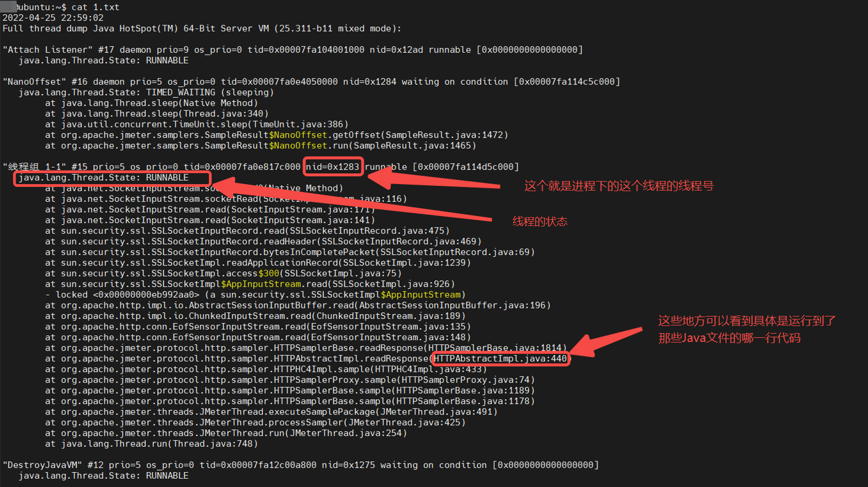Click the 'bytesInCompletePacket' stack line
This screenshot has width=868, height=487.
click(x=290, y=252)
